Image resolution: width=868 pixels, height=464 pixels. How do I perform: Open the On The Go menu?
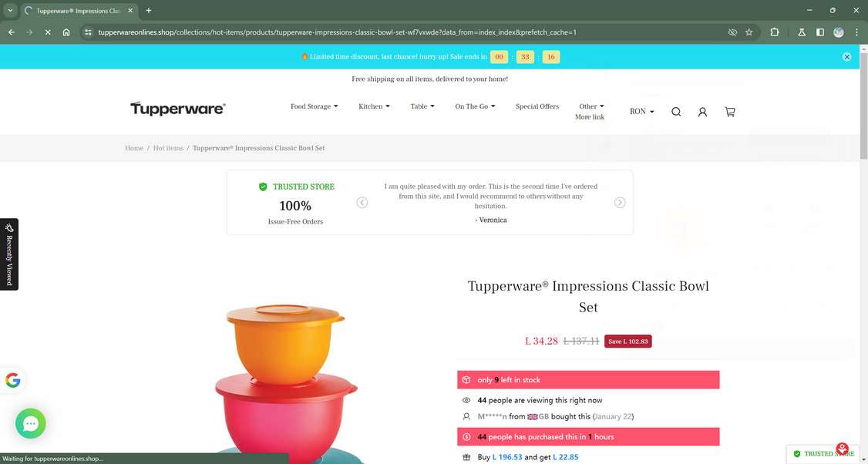click(x=475, y=106)
